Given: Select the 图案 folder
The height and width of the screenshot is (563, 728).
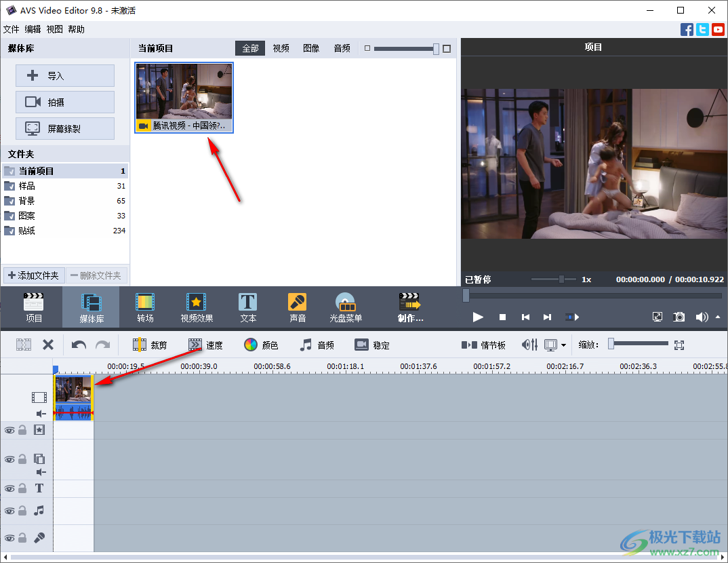Looking at the screenshot, I should [65, 216].
